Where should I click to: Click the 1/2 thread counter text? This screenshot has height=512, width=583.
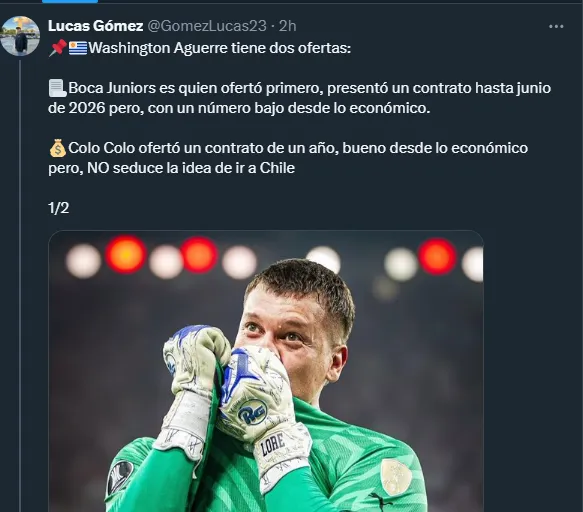(x=58, y=208)
